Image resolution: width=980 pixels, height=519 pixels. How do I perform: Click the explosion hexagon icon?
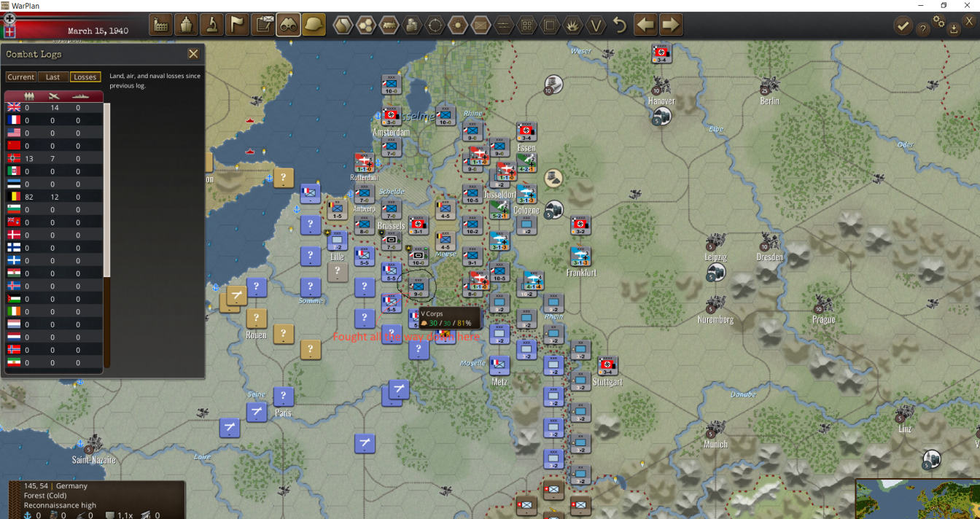click(x=573, y=25)
